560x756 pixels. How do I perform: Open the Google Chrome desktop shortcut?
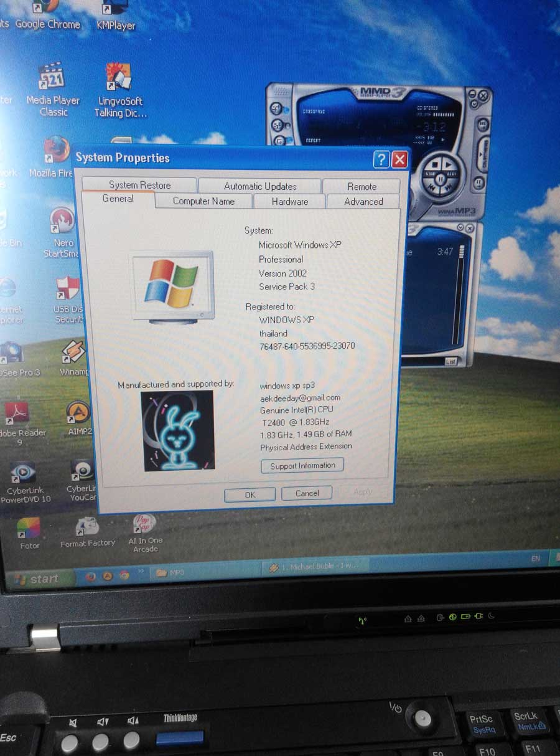click(x=47, y=16)
